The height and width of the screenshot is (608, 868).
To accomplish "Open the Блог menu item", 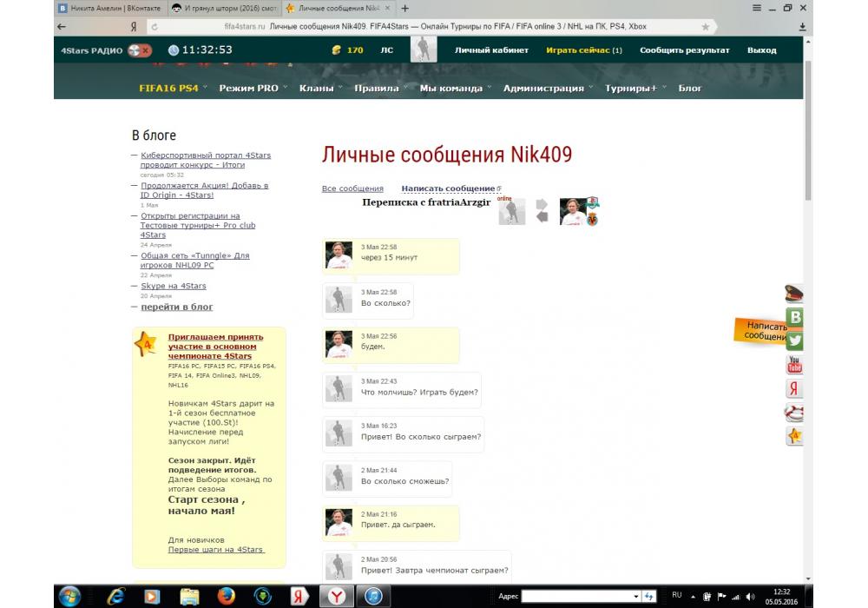I will point(689,88).
